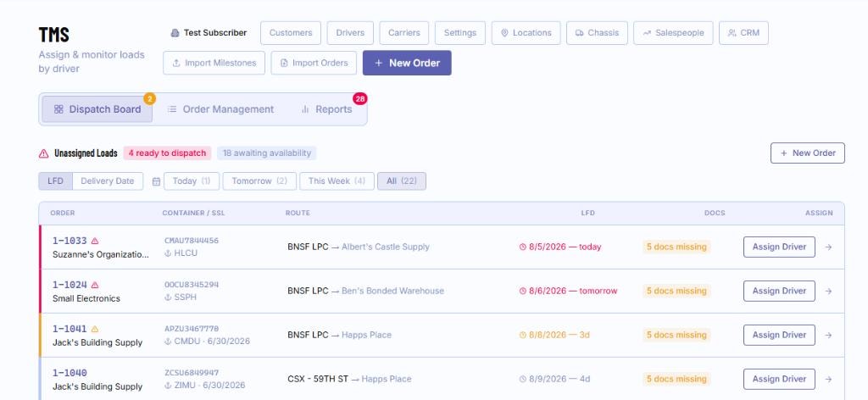Click Unassigned Loads warning triangle icon
The width and height of the screenshot is (868, 400).
pyautogui.click(x=44, y=153)
